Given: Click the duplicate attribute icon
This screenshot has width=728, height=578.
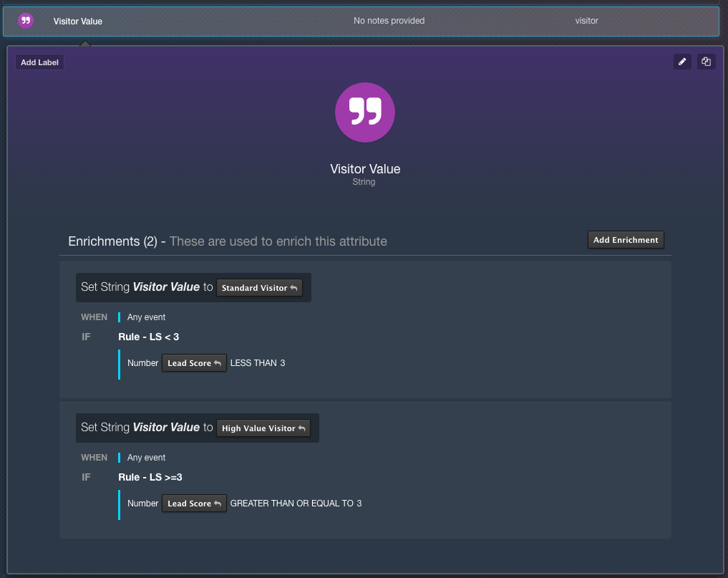Looking at the screenshot, I should [x=706, y=62].
